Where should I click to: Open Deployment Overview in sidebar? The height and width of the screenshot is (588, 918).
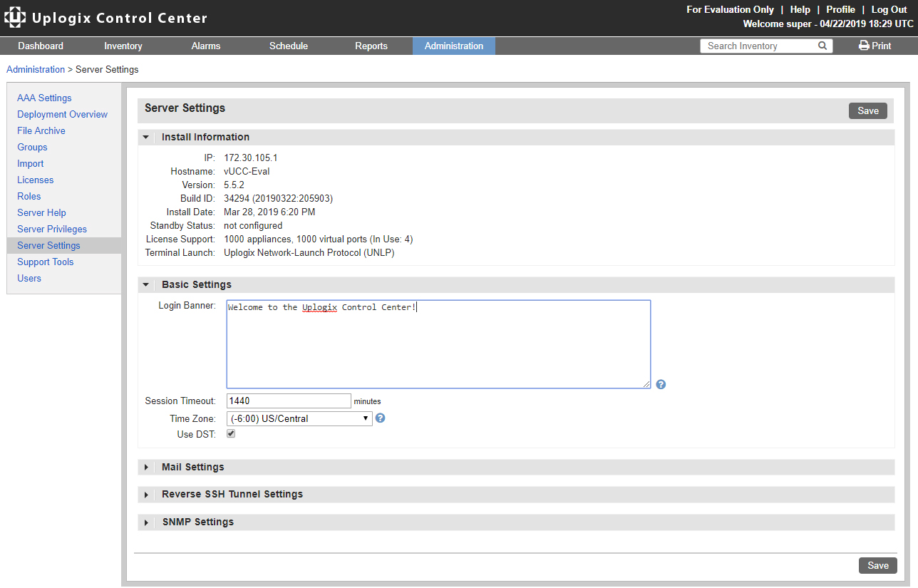tap(62, 114)
